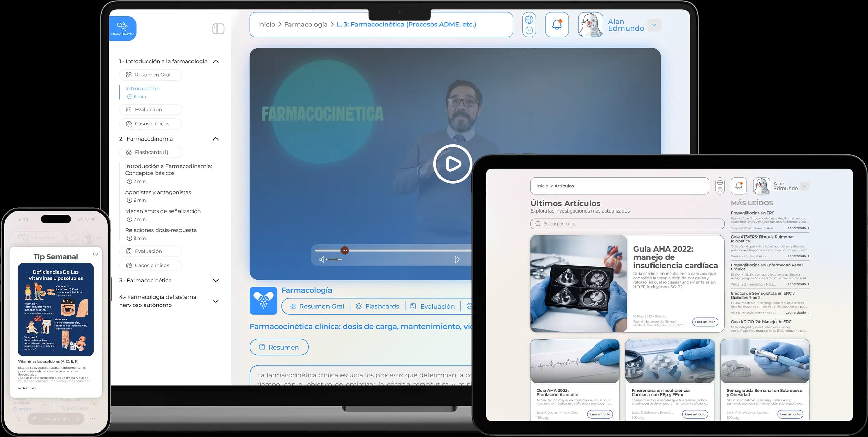
Task: Play the Farmacocinética video with center button
Action: pyautogui.click(x=453, y=164)
